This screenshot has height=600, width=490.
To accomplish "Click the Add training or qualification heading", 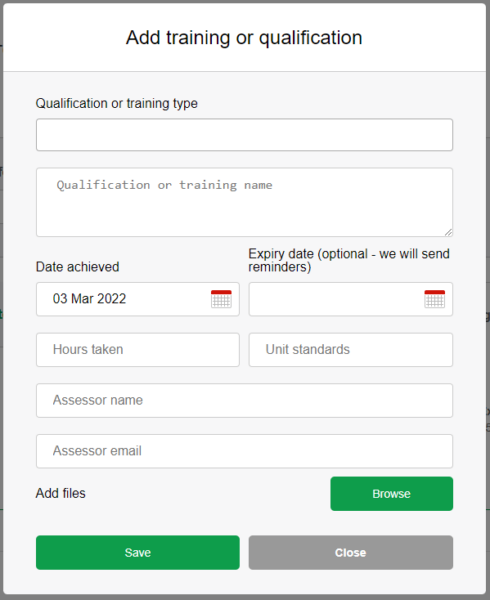I will 244,38.
